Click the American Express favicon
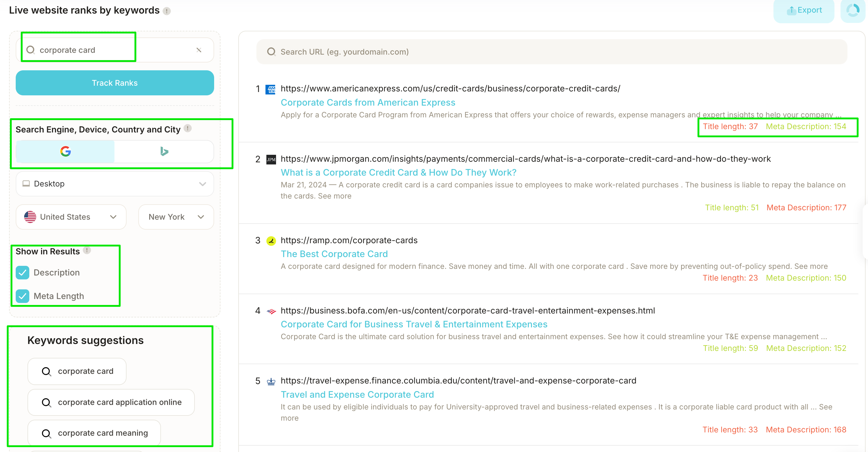The height and width of the screenshot is (452, 868). point(271,90)
